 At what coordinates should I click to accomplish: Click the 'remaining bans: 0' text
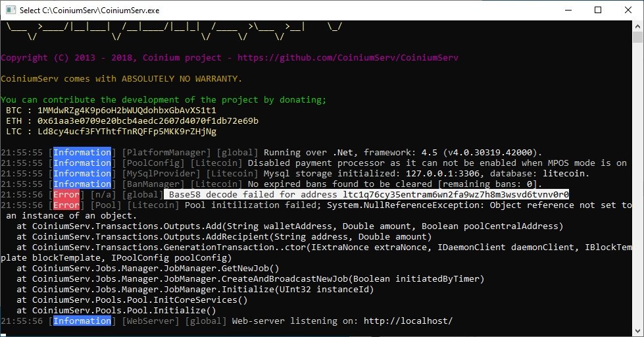(487, 184)
